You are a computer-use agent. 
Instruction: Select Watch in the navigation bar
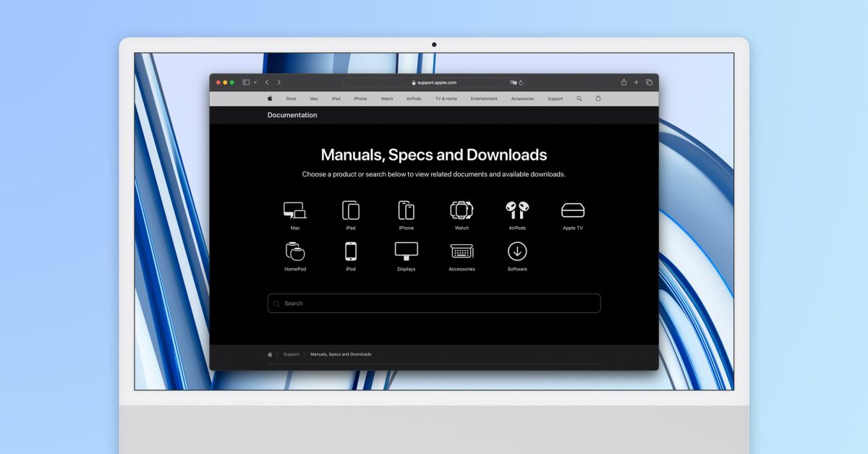(387, 98)
